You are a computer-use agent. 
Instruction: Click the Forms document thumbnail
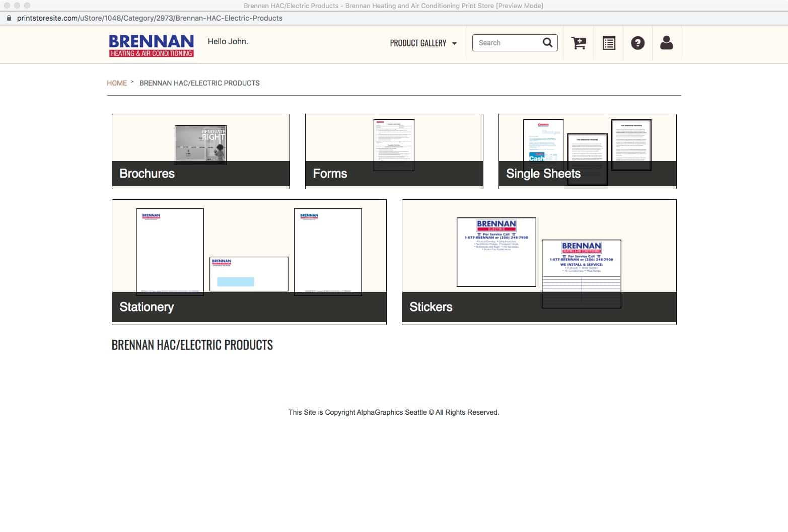coord(394,145)
